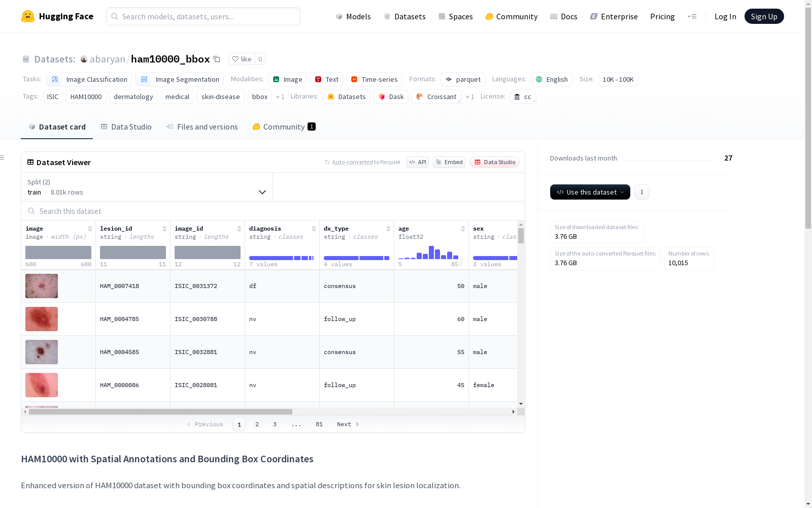Viewport: 812px width, 508px height.
Task: Open the Data Studio button in viewer header
Action: (494, 162)
